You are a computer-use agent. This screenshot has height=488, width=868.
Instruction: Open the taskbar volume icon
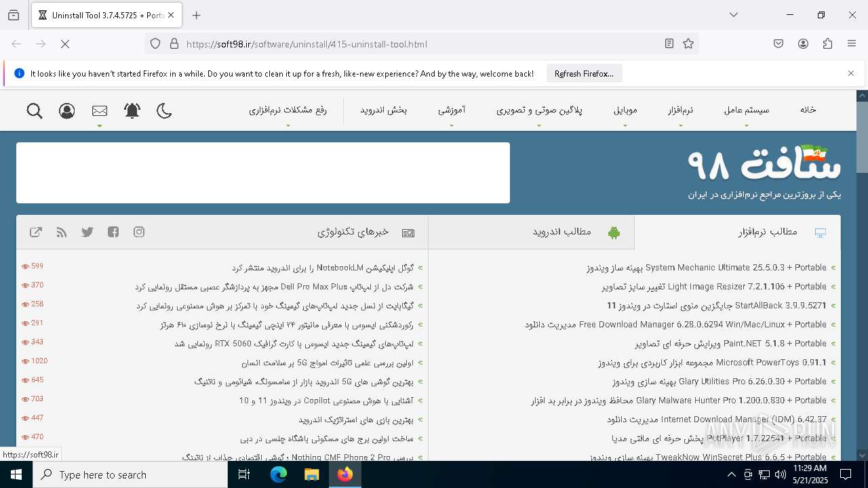pos(781,474)
